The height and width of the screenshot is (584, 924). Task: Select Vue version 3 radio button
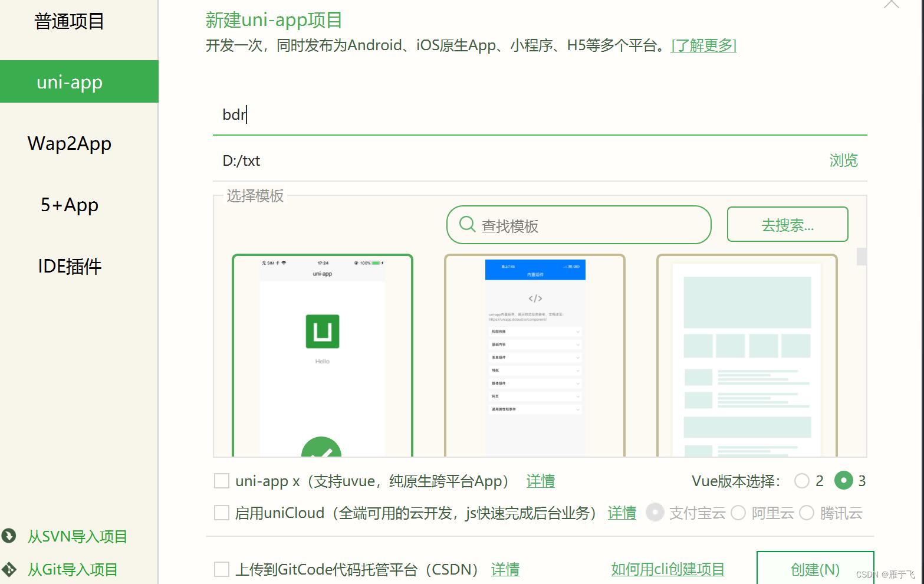pos(844,481)
